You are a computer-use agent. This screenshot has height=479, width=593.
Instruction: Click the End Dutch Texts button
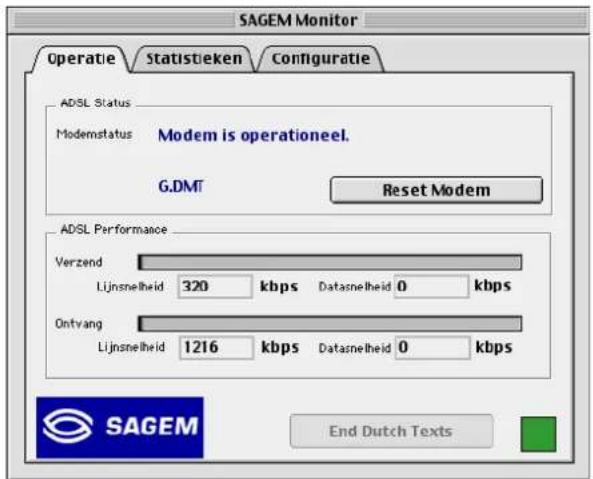(391, 431)
